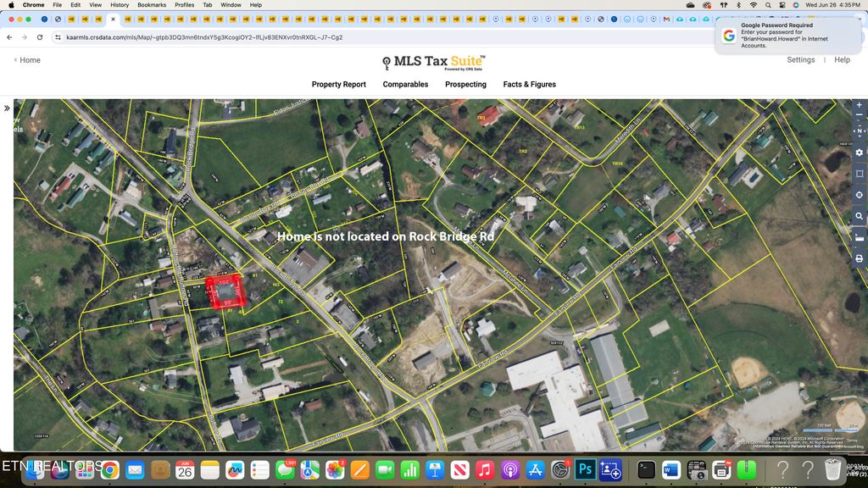Open the Bookmarks menu in the menu bar

click(x=151, y=4)
